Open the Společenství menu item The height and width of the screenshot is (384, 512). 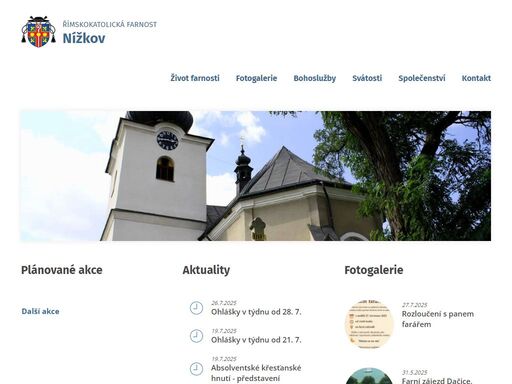coord(422,78)
